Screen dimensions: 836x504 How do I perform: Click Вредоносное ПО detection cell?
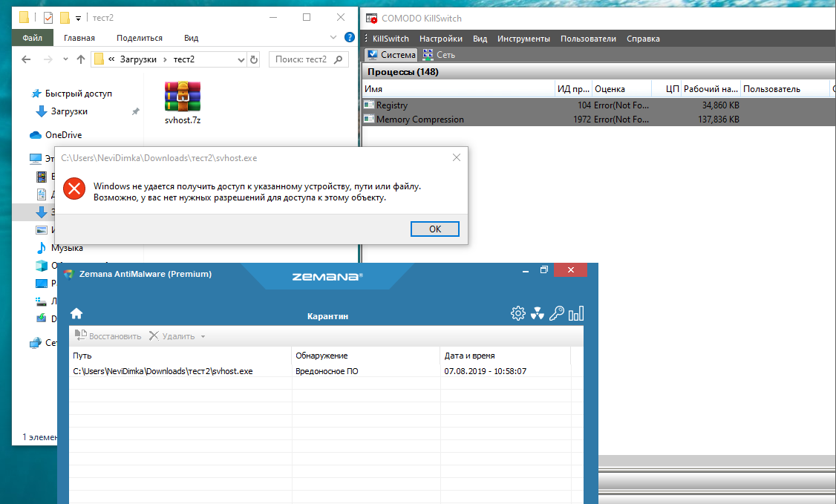tap(327, 371)
